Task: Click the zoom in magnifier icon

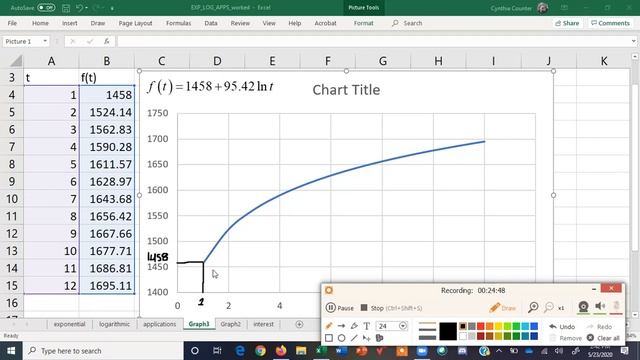Action: tap(533, 307)
